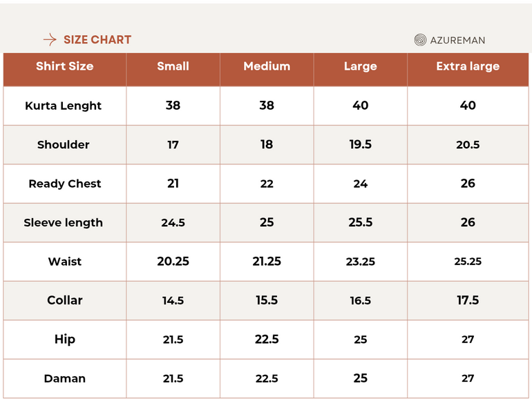This screenshot has width=532, height=399.
Task: Select the Shirt Size column header
Action: 64,66
